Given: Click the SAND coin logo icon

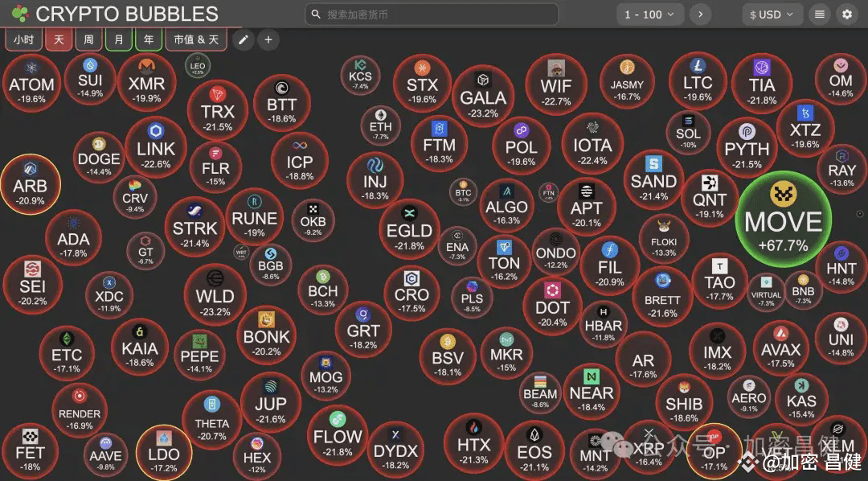Looking at the screenshot, I should (653, 163).
